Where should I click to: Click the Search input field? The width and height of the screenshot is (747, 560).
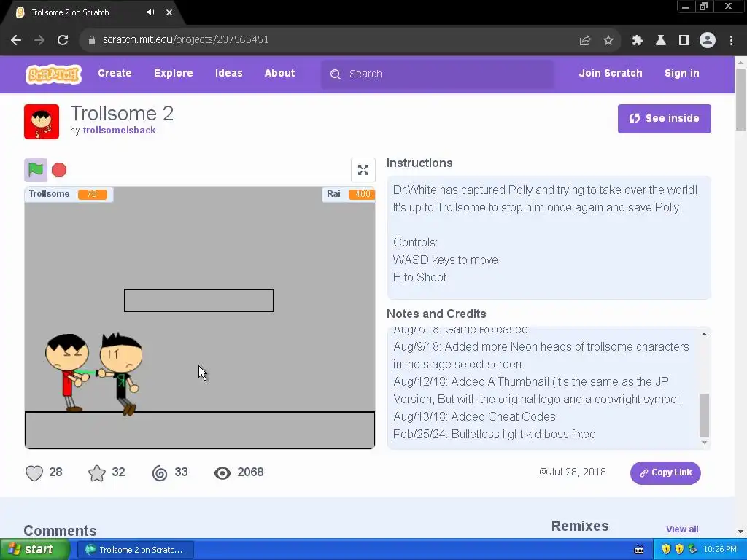438,74
